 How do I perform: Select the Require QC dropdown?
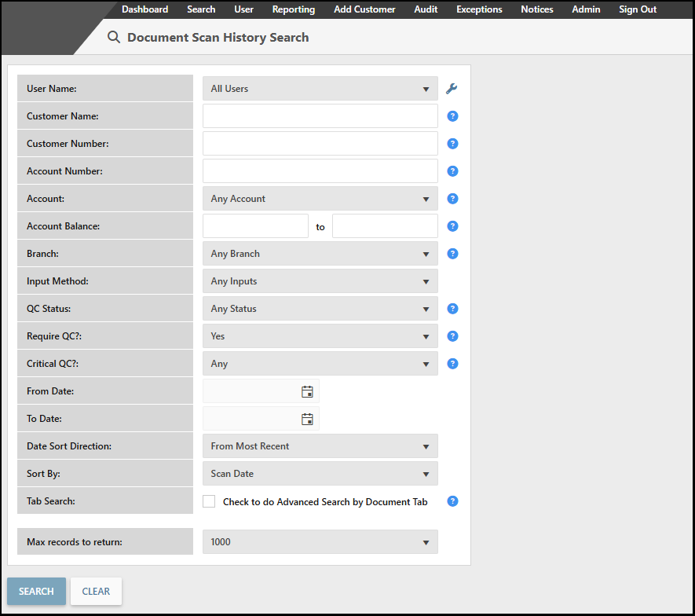320,336
